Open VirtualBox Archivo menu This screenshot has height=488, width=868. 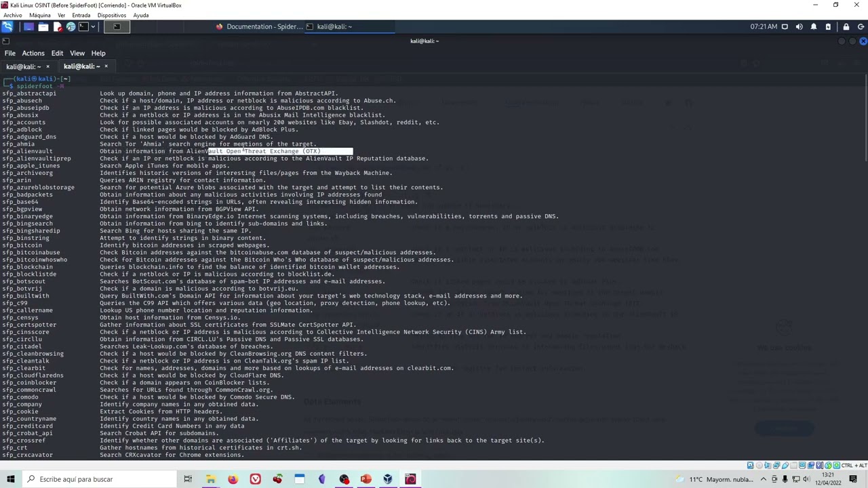point(12,15)
